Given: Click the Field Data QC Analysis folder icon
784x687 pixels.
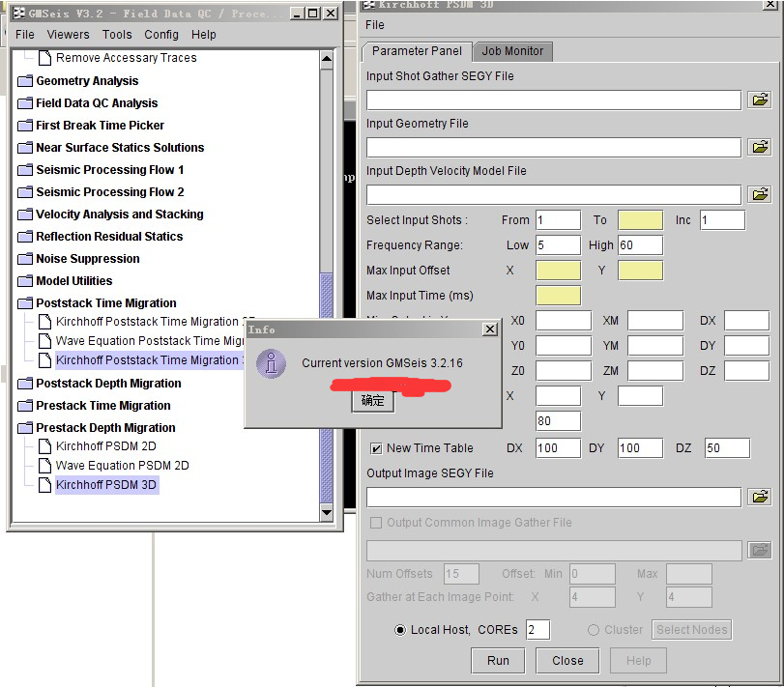Looking at the screenshot, I should coord(25,103).
